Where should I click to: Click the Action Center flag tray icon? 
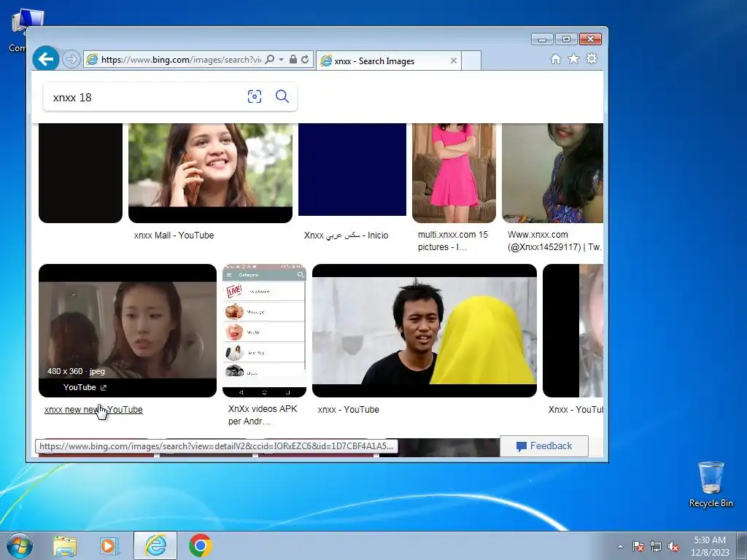click(x=638, y=546)
